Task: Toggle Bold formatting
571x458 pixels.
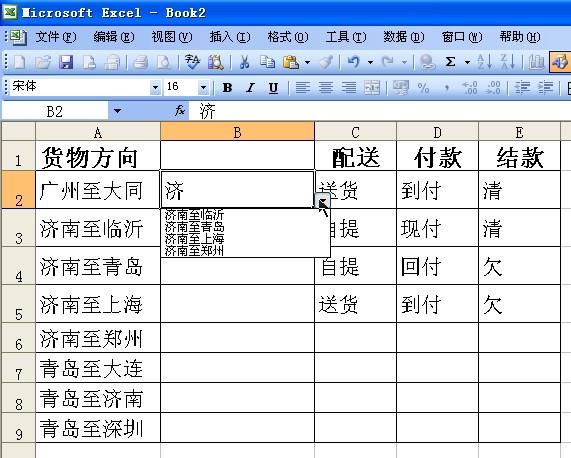Action: click(x=227, y=88)
